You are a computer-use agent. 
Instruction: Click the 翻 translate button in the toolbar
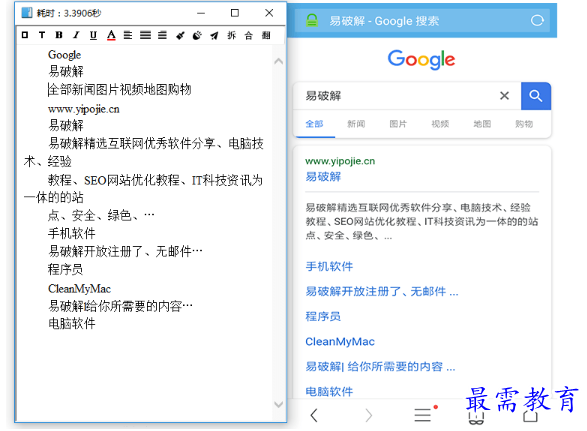266,35
